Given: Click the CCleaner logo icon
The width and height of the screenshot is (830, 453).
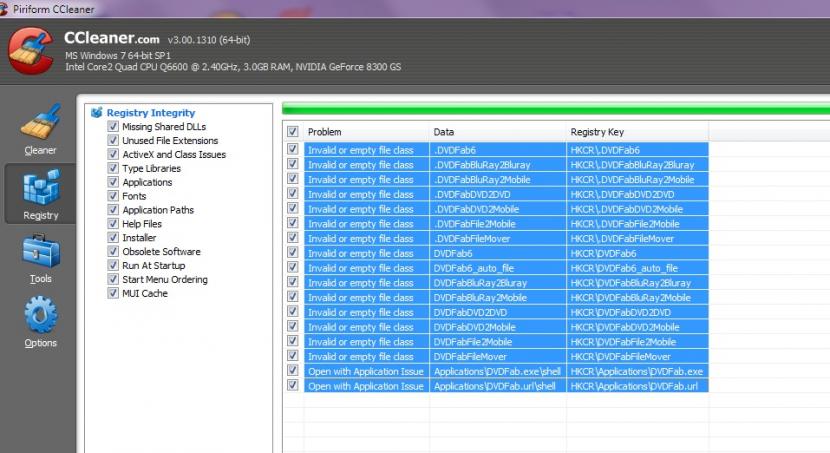Looking at the screenshot, I should 31,51.
